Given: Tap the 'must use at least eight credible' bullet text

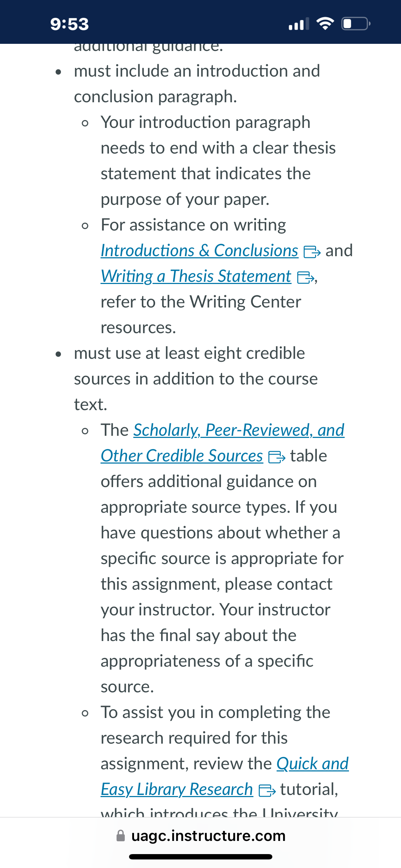Looking at the screenshot, I should point(189,353).
